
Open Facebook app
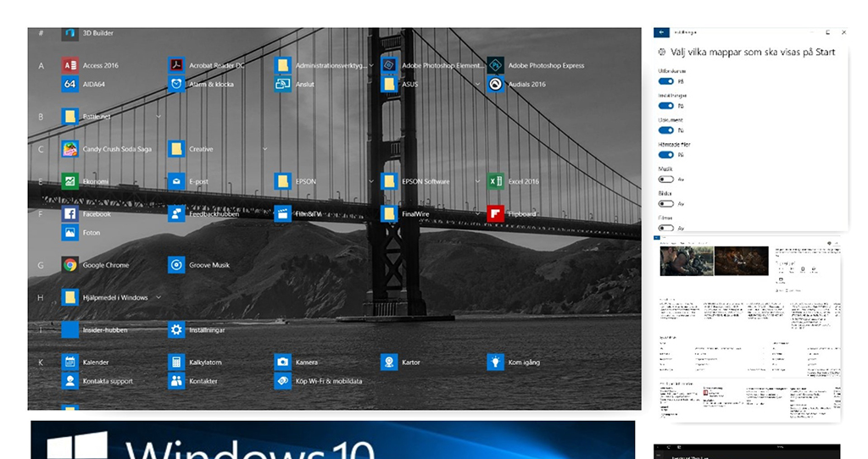pos(86,214)
